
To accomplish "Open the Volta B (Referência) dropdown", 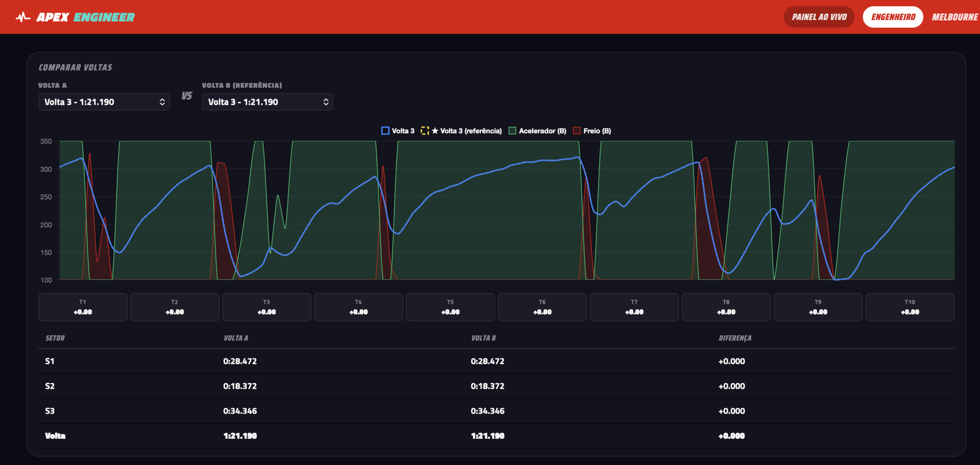I will (268, 102).
